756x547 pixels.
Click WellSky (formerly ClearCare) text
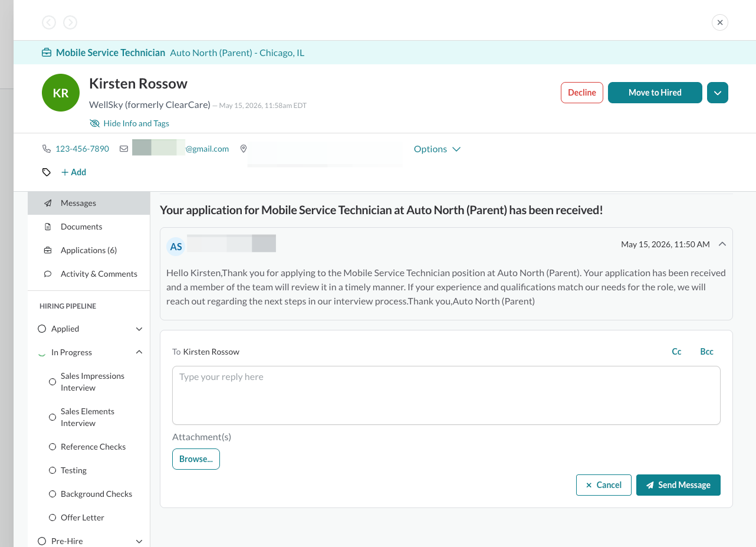[x=150, y=104]
